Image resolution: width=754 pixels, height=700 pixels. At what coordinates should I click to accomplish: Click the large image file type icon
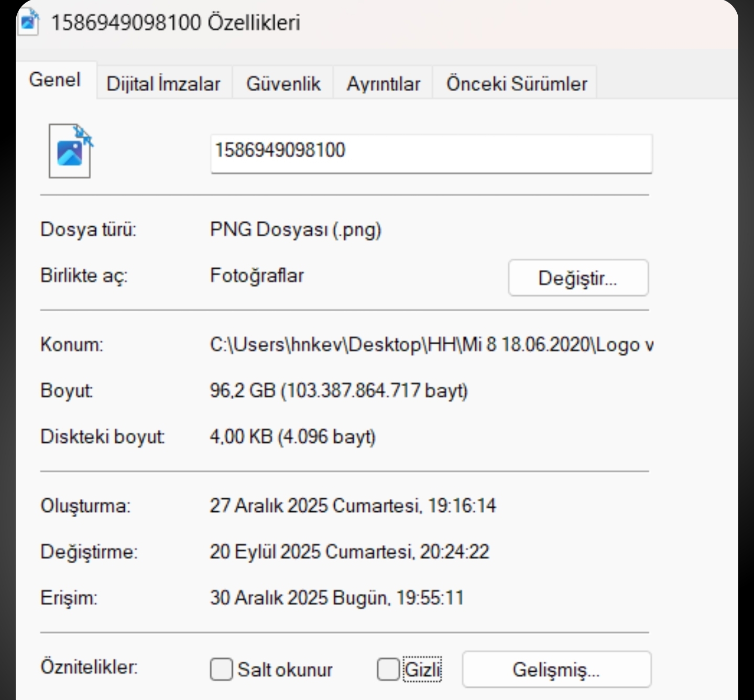(71, 151)
